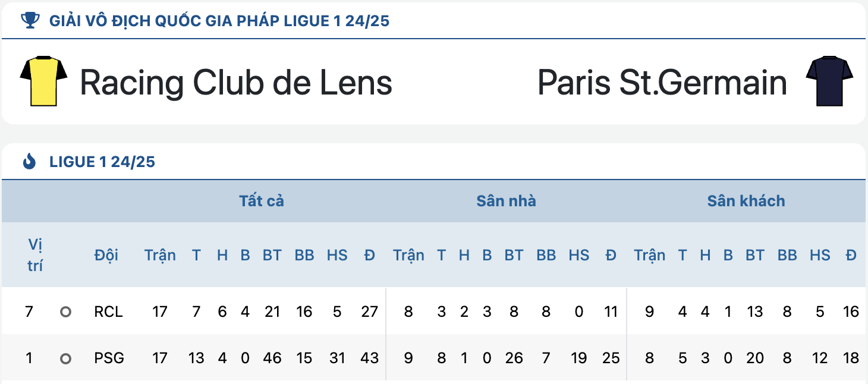Screen dimensions: 868x384
Task: Click the yellow Racing Club de Lens jersey
Action: [43, 81]
